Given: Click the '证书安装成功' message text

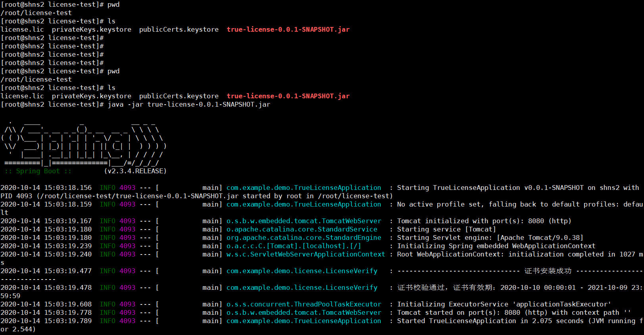Looking at the screenshot, I should point(548,271).
